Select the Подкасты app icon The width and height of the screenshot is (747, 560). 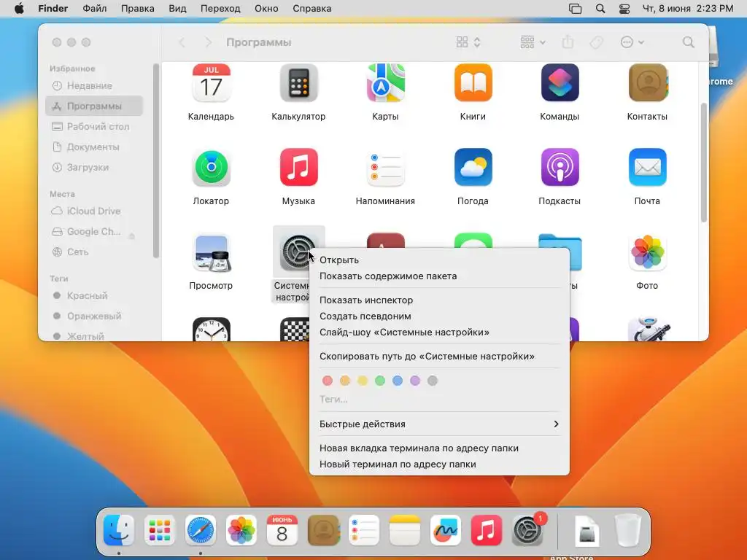560,168
